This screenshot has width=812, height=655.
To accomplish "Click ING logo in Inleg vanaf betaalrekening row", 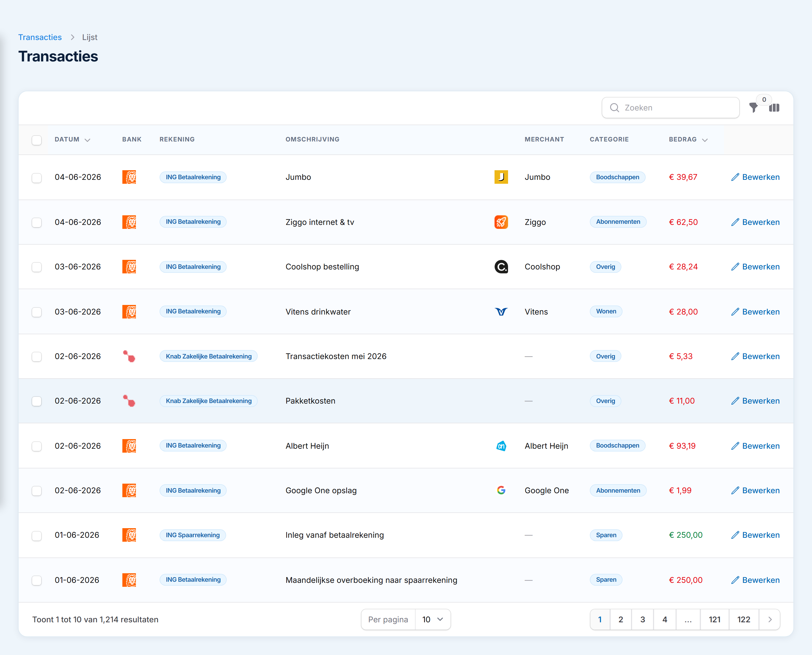I will coord(129,535).
